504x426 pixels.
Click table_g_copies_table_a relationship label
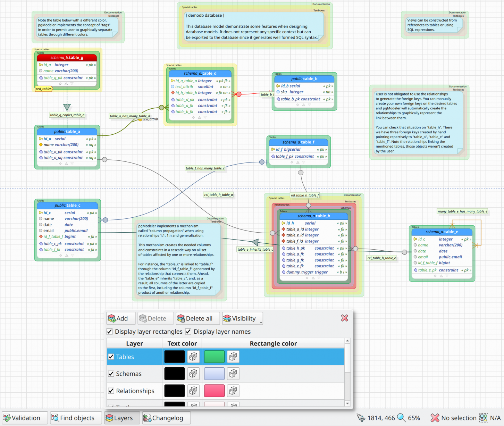coord(67,115)
